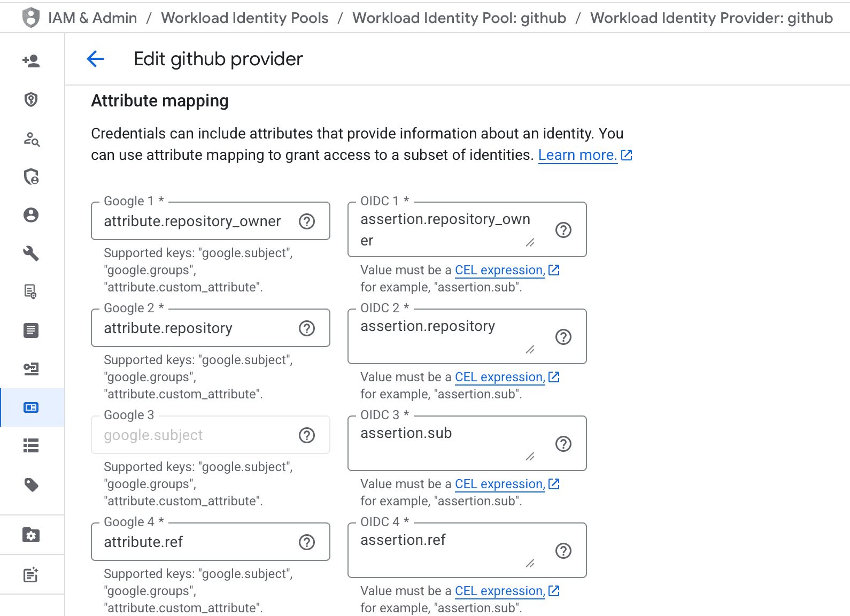The height and width of the screenshot is (616, 850).
Task: Open the policy troubleshooter person-search sidebar icon
Action: click(x=31, y=139)
